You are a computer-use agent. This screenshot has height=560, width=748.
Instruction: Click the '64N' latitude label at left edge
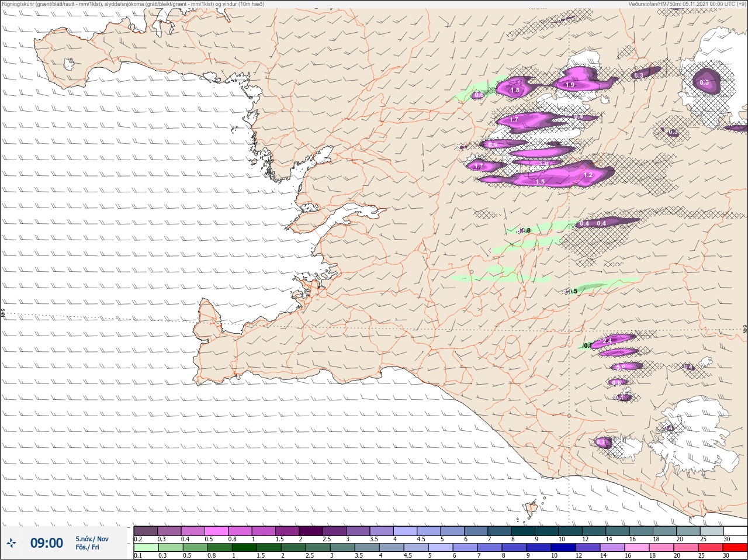[x=3, y=314]
